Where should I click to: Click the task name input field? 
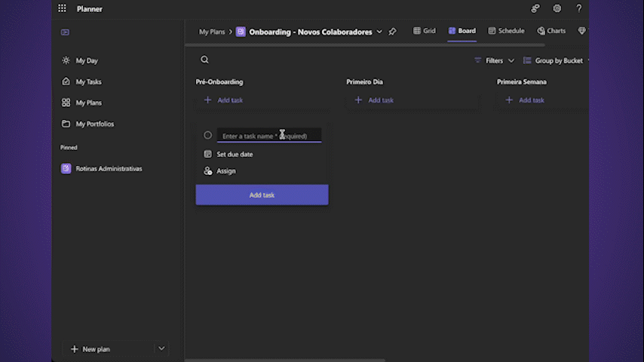[268, 136]
